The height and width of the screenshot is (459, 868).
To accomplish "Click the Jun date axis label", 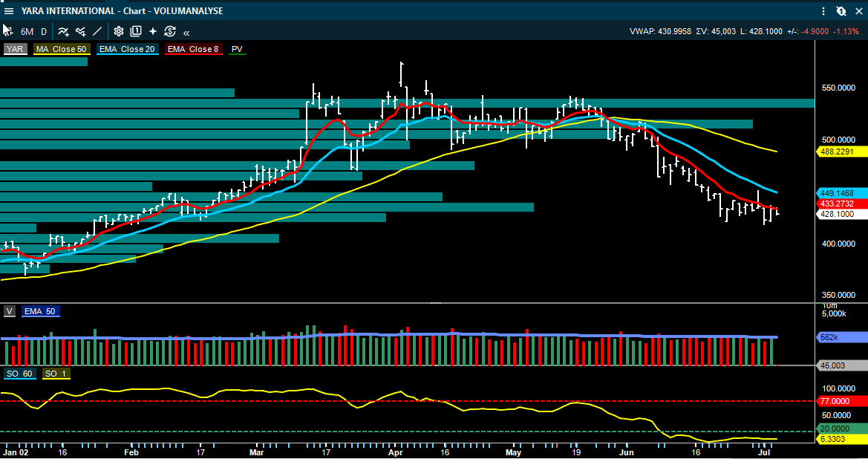I will click(627, 452).
